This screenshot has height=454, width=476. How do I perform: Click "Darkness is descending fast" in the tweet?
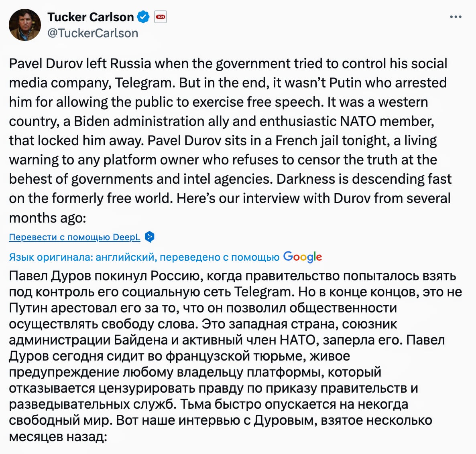(364, 179)
